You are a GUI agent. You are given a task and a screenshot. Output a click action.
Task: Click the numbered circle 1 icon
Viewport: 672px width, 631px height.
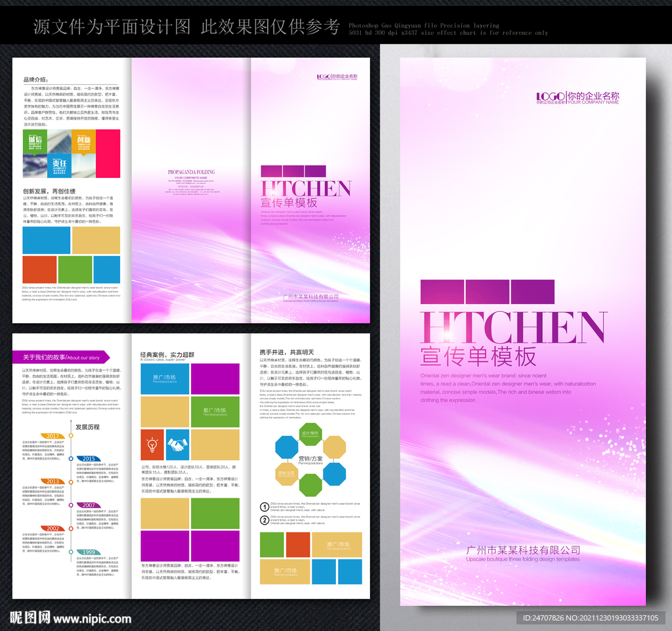(x=264, y=507)
